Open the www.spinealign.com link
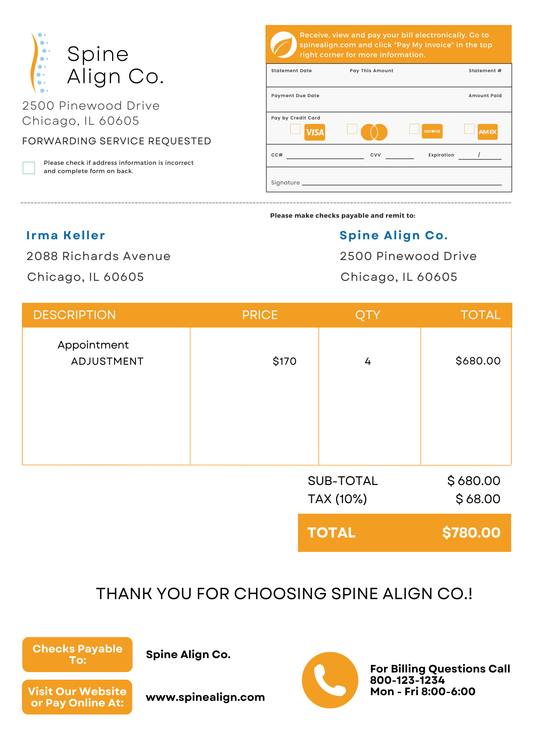This screenshot has height=756, width=534. 205,697
